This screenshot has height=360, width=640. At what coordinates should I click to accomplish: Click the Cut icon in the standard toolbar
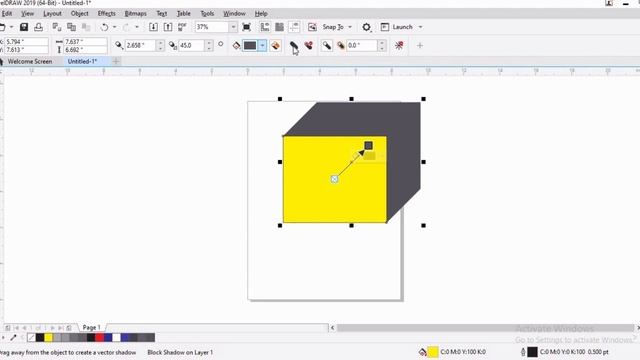[x=57, y=27]
